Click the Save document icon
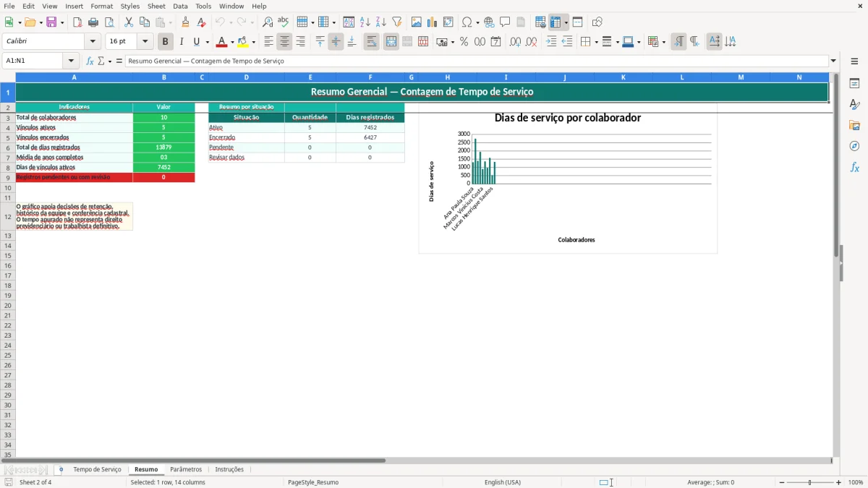This screenshot has height=488, width=868. 51,22
